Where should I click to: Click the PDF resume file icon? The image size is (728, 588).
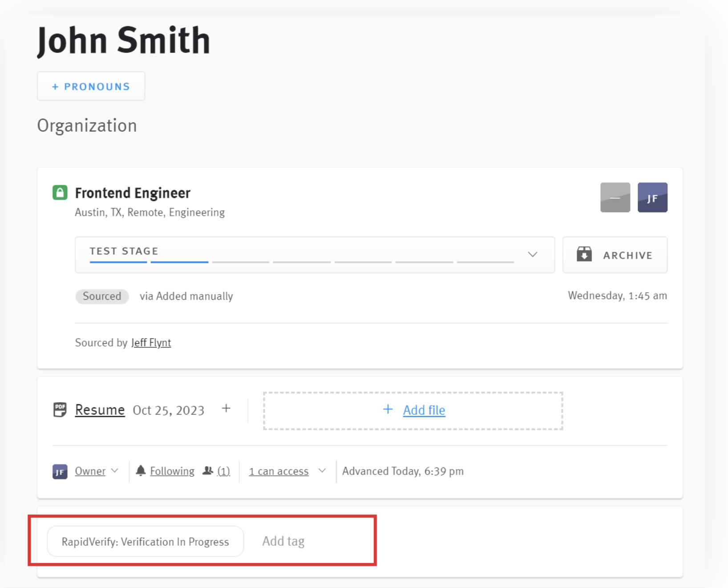(60, 410)
